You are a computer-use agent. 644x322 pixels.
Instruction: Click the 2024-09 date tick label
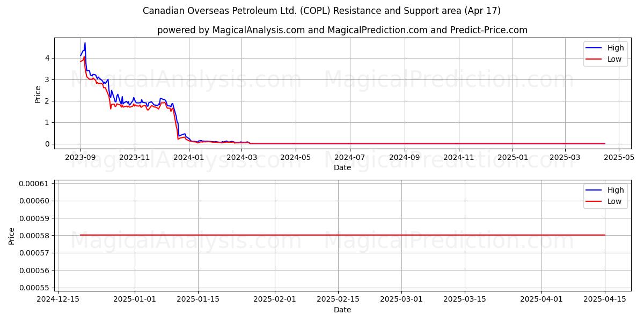point(405,157)
